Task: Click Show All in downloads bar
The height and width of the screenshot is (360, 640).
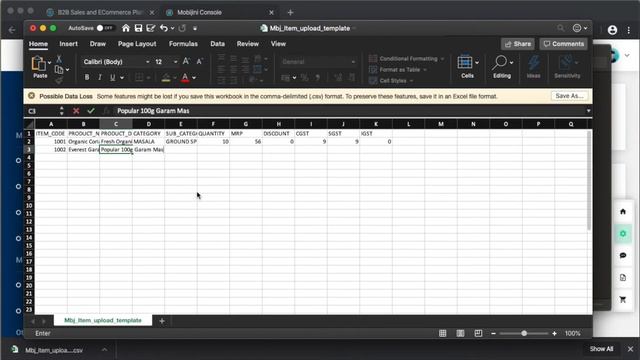Action: coord(601,349)
